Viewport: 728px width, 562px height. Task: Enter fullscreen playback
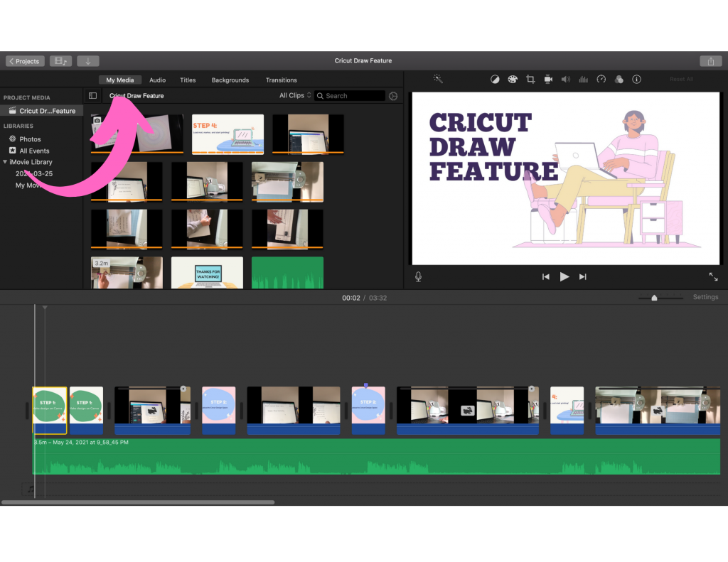[x=713, y=276]
